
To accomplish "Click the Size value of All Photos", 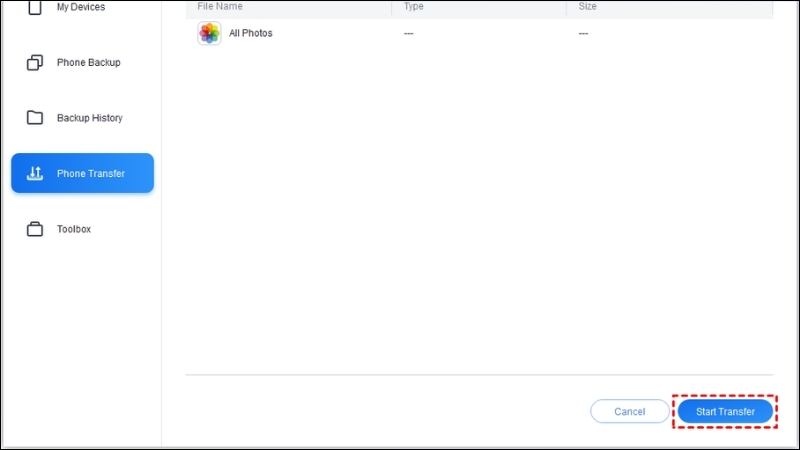I will (583, 34).
